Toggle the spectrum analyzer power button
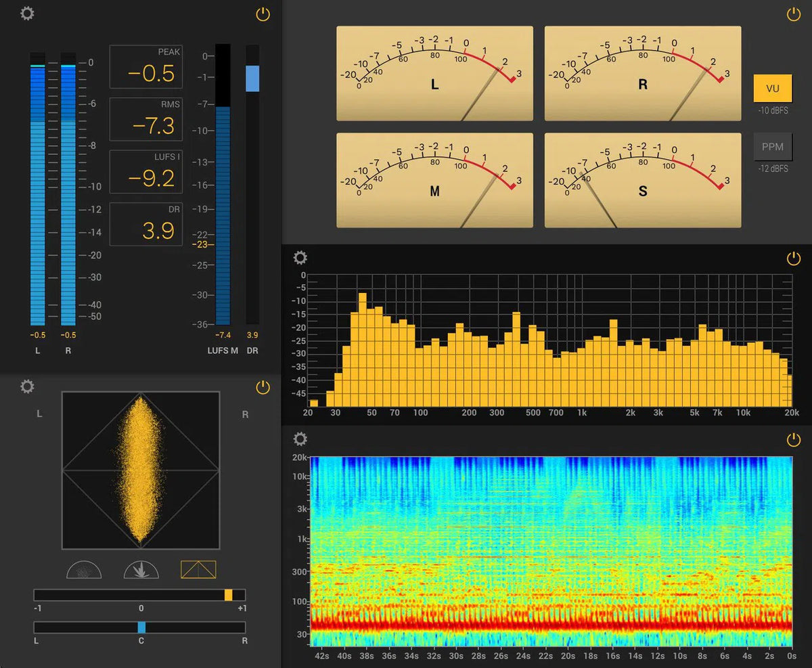 coord(792,258)
